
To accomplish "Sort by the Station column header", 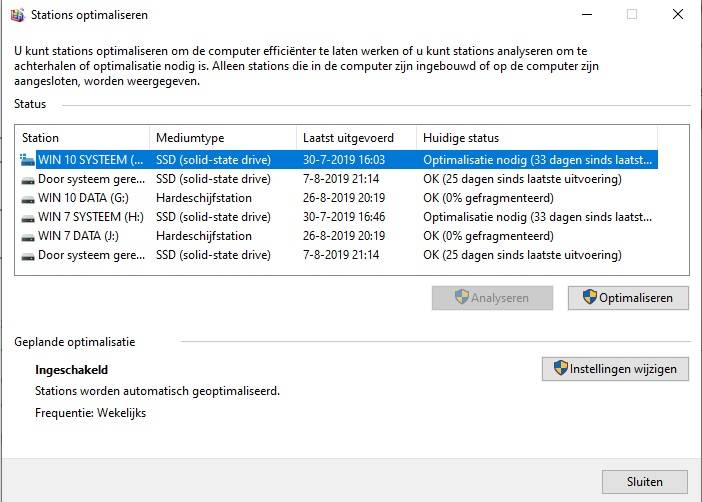I will [82, 137].
